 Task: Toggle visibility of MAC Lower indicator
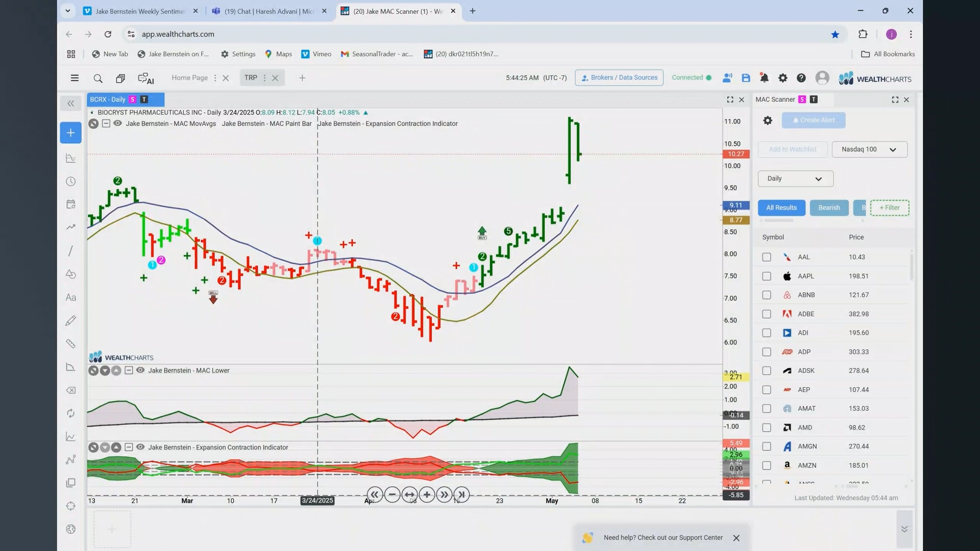(x=140, y=370)
